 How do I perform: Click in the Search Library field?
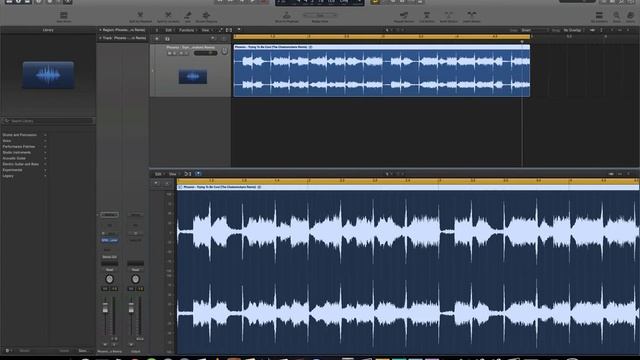(48, 121)
